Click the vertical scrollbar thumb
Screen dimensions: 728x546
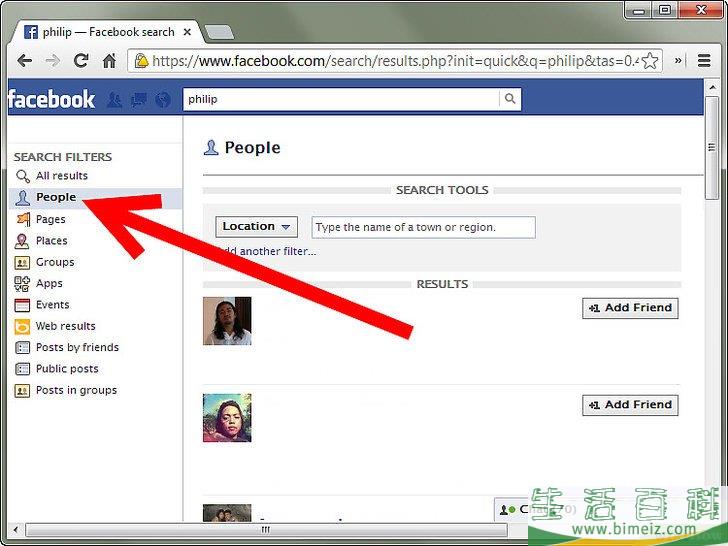[x=712, y=148]
